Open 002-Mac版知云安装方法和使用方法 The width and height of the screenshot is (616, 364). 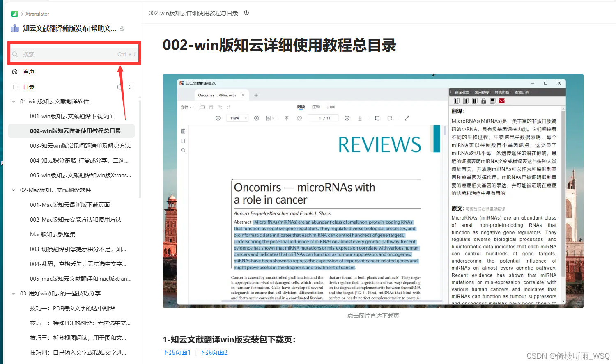tap(76, 220)
